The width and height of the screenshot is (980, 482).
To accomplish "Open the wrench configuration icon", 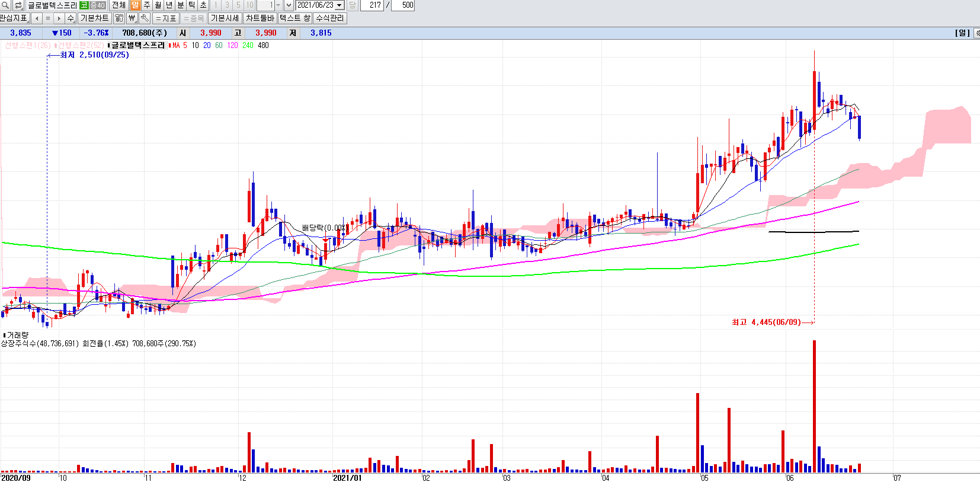I will point(145,18).
